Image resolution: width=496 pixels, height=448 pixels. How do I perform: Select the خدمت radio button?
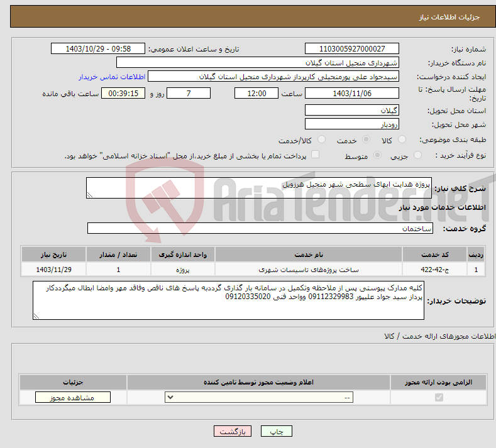pyautogui.click(x=366, y=139)
